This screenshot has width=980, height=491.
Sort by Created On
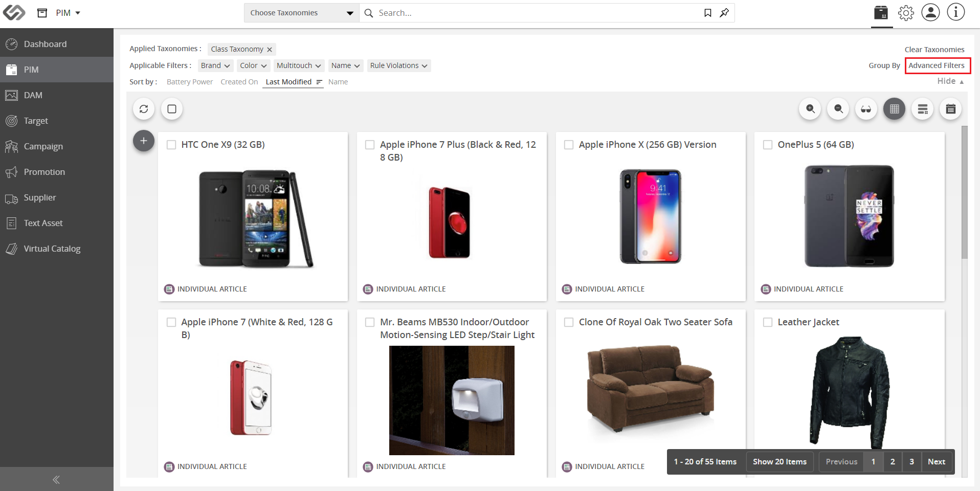239,82
